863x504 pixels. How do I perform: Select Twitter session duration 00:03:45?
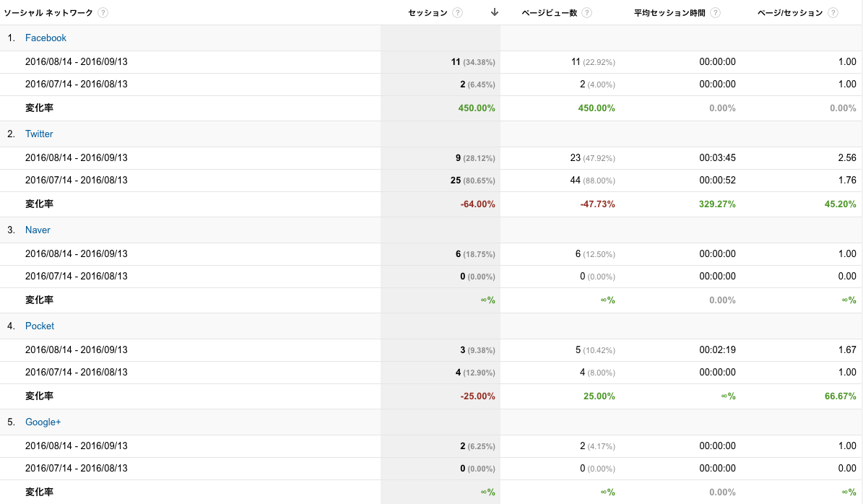(717, 158)
